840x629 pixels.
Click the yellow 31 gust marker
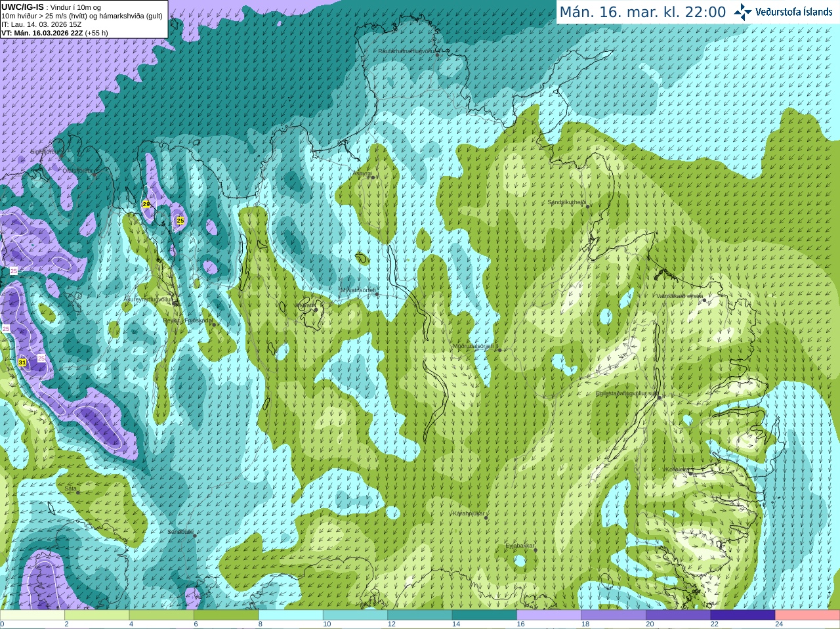coord(22,362)
